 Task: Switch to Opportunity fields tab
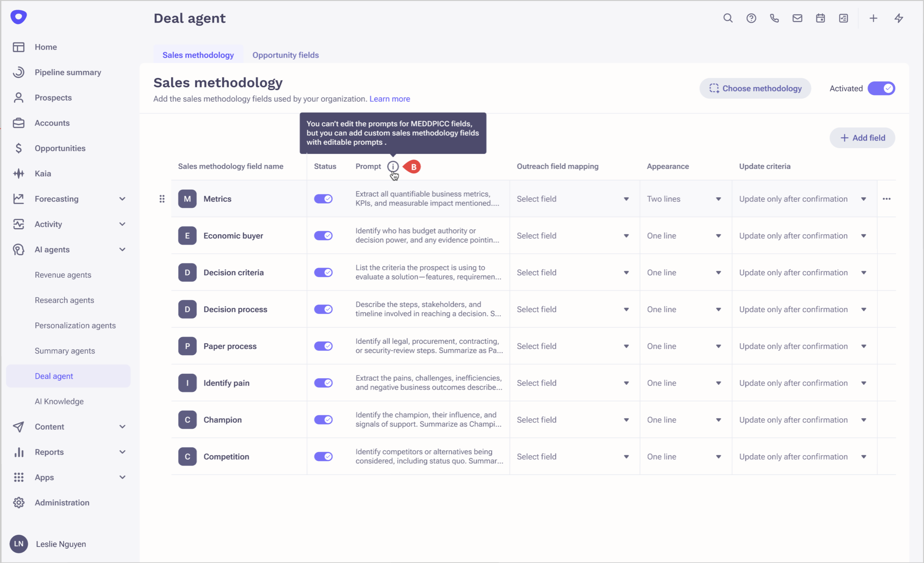click(x=285, y=55)
